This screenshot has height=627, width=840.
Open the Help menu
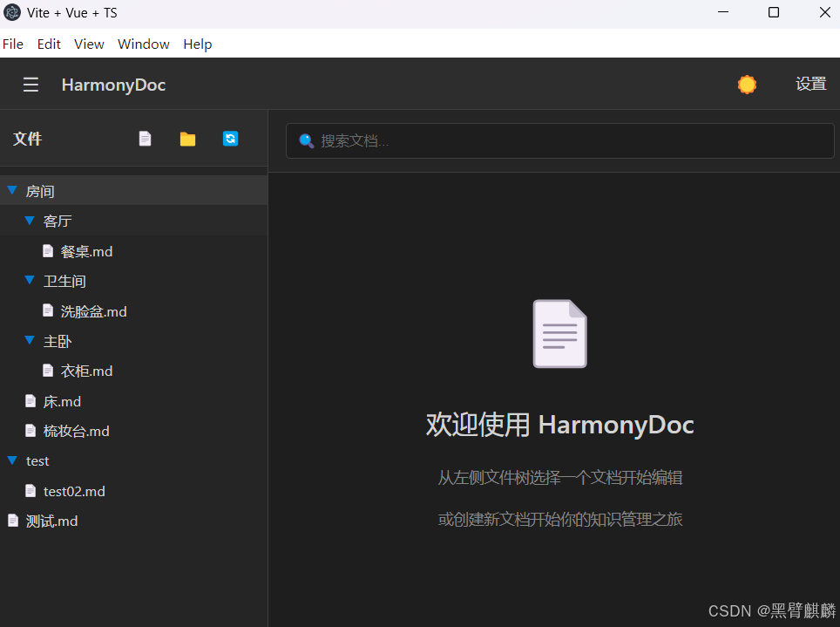[x=198, y=44]
